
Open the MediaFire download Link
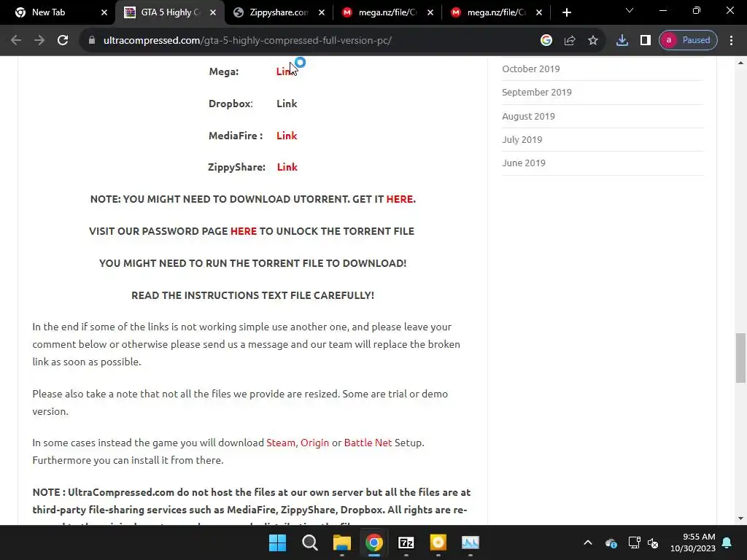(287, 136)
